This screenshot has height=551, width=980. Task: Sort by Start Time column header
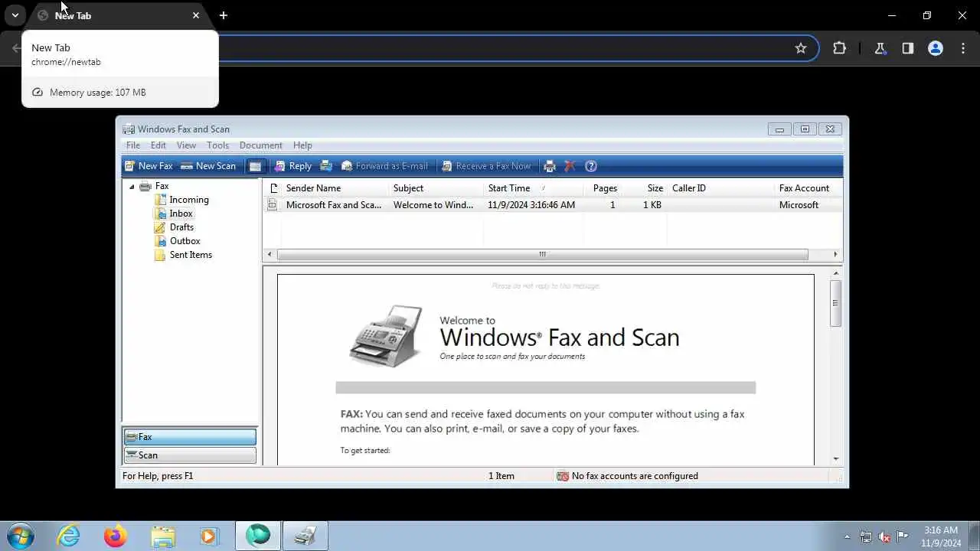pyautogui.click(x=533, y=188)
